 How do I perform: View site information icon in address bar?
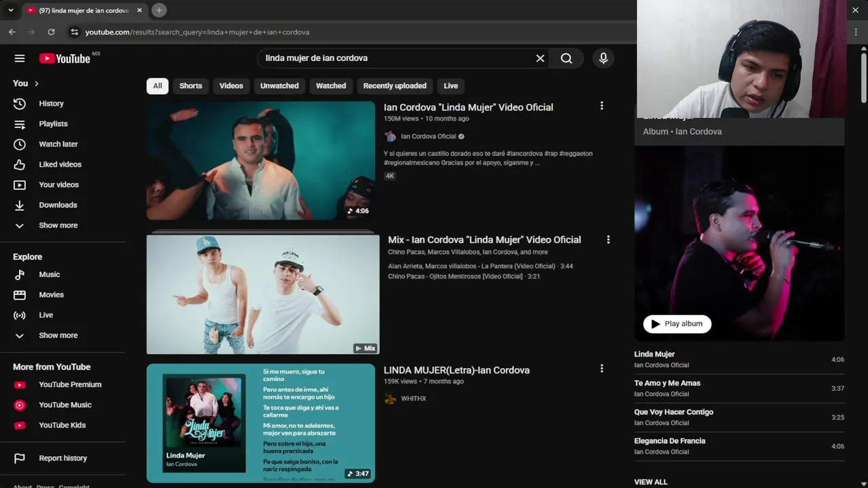click(x=75, y=32)
